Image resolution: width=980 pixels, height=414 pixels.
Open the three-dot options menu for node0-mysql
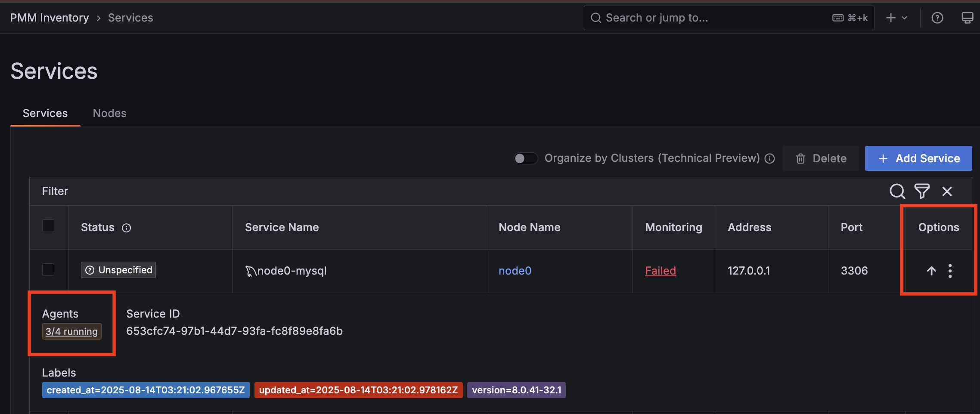(950, 271)
